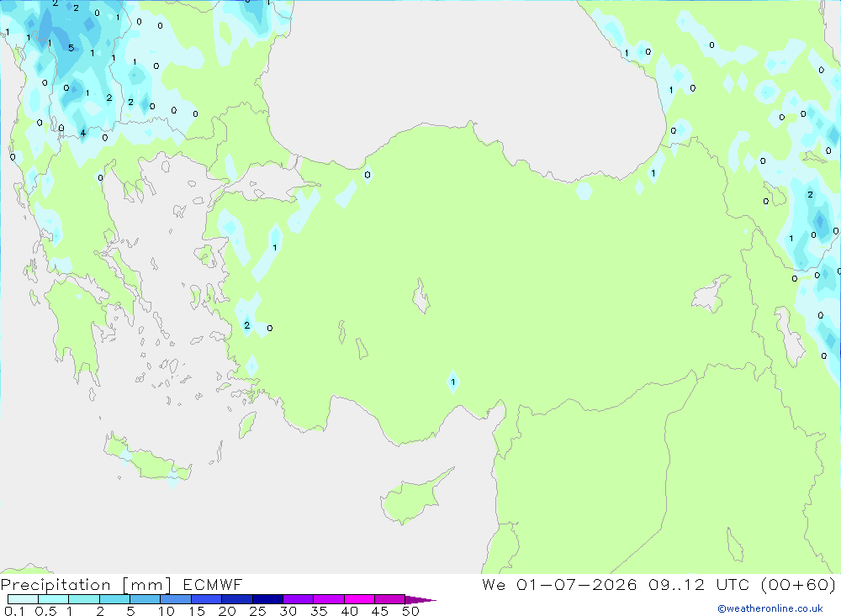Image resolution: width=841 pixels, height=616 pixels.
Task: Click the legend label '25'
Action: pos(257,611)
